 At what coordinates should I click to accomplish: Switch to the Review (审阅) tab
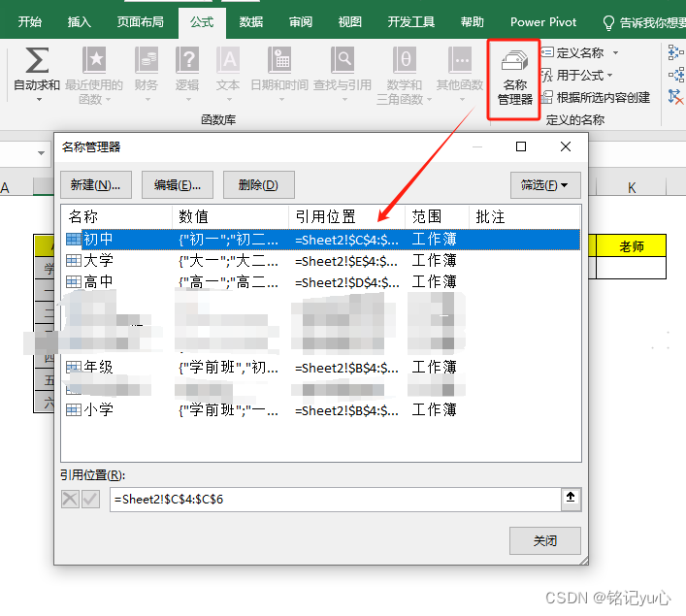coord(301,22)
